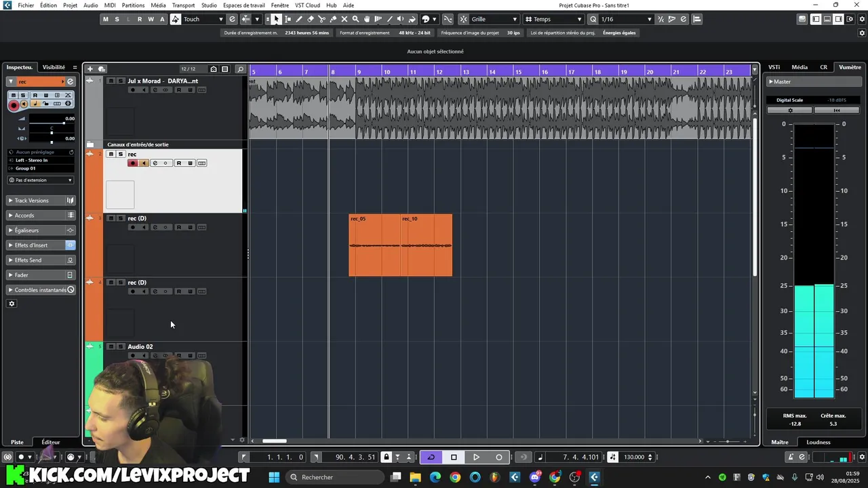Select the Zoom magnifier tool
868x488 pixels.
[x=355, y=19]
